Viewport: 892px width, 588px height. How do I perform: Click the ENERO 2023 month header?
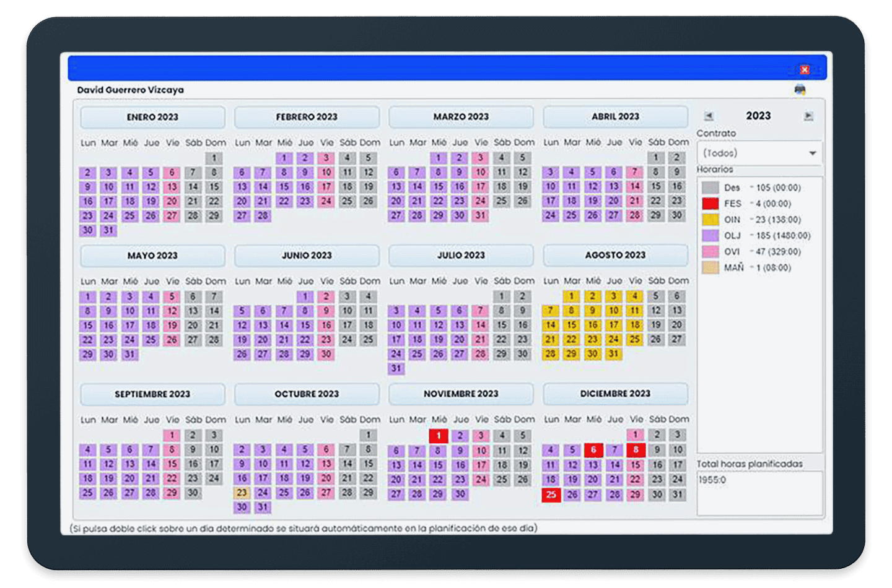tap(152, 117)
